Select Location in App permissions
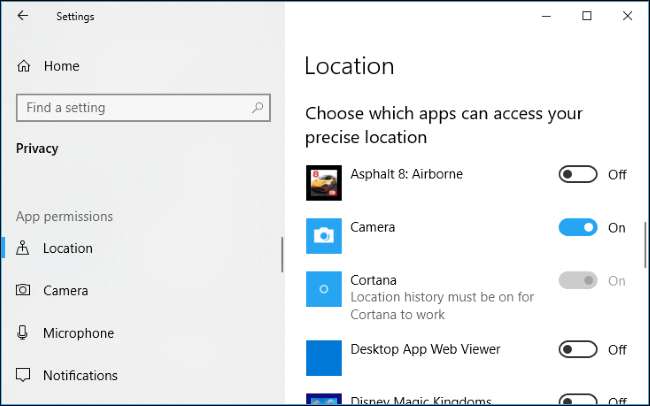650x406 pixels. tap(67, 248)
